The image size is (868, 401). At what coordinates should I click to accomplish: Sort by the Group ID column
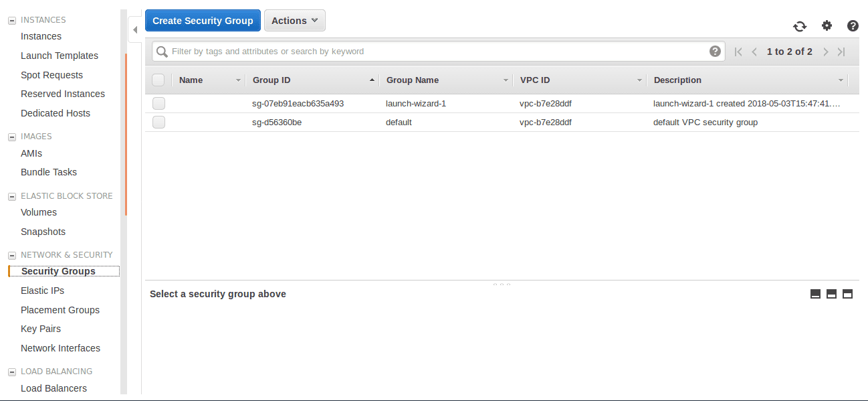point(272,80)
